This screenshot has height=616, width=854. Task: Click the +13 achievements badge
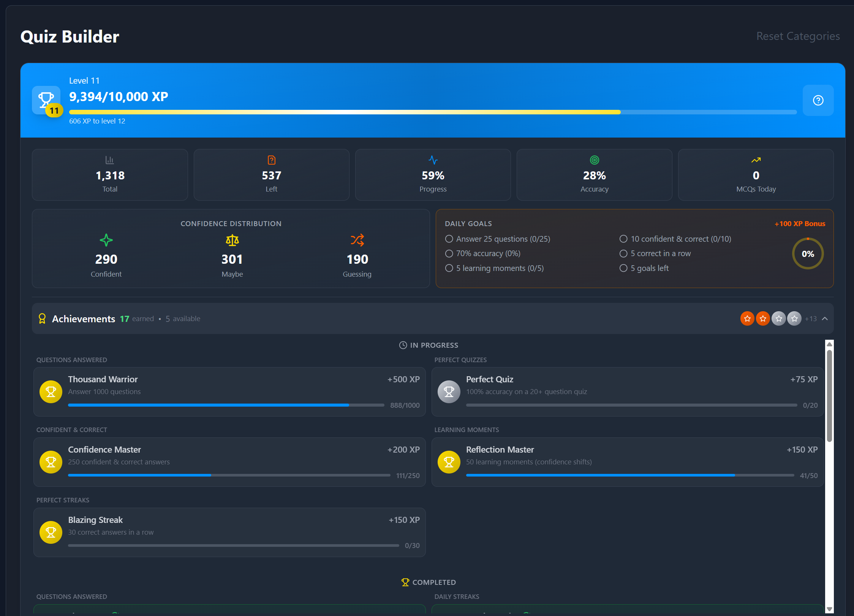click(x=810, y=318)
